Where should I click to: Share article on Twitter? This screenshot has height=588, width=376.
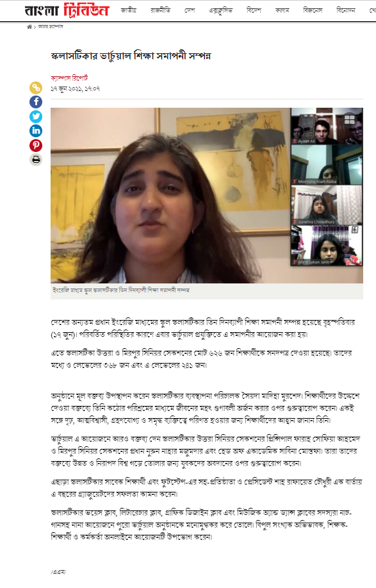[36, 117]
